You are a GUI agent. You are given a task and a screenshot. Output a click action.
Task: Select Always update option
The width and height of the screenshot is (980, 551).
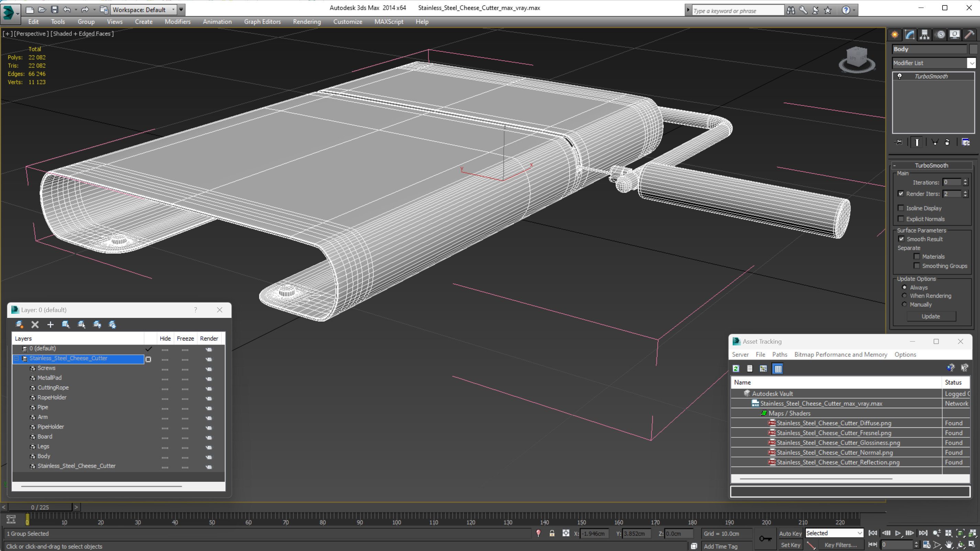(x=904, y=287)
